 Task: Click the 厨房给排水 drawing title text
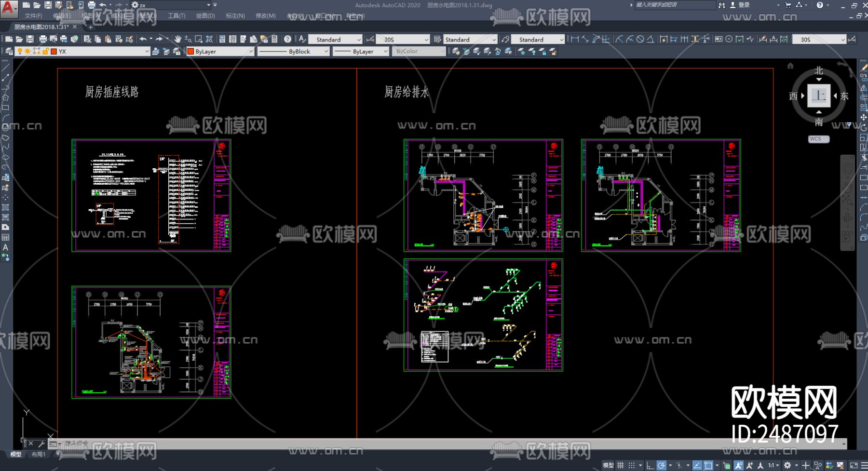[407, 92]
